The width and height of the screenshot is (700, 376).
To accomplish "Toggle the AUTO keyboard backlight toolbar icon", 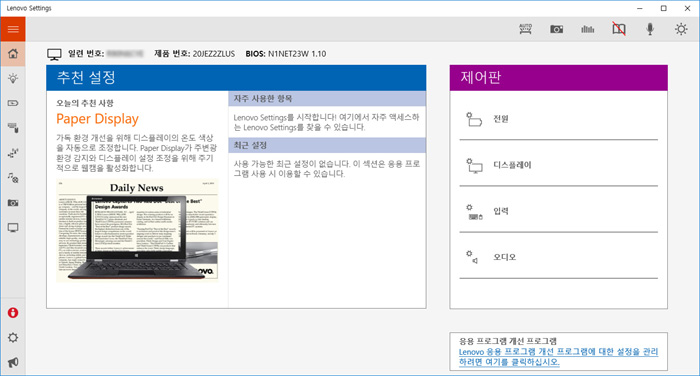I will click(x=525, y=29).
